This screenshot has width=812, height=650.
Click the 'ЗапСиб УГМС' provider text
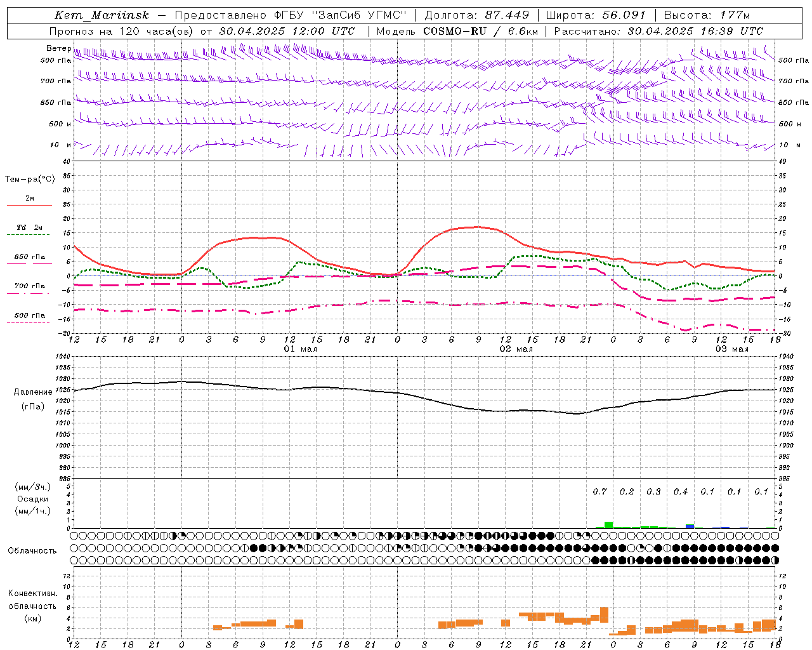point(358,15)
